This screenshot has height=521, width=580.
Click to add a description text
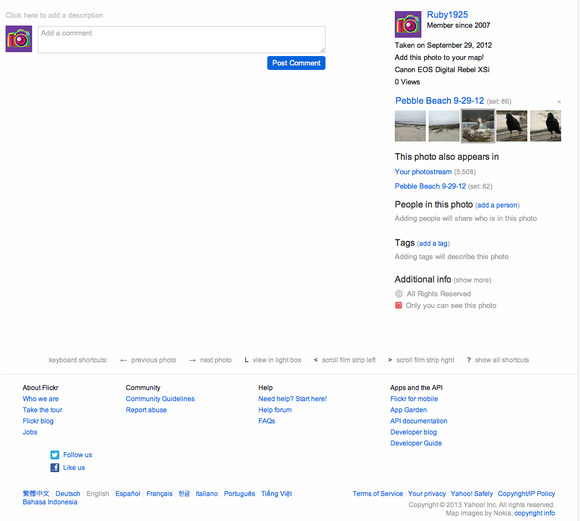point(54,15)
